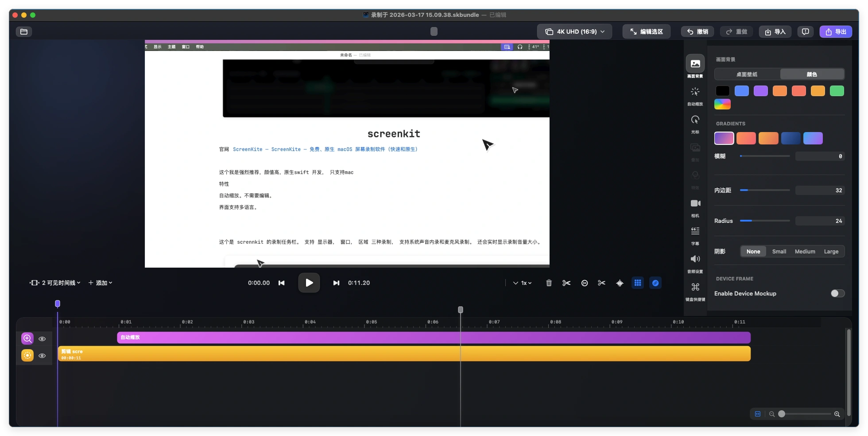Open the 相机 camera settings panel
Image resolution: width=868 pixels, height=436 pixels.
pos(695,207)
